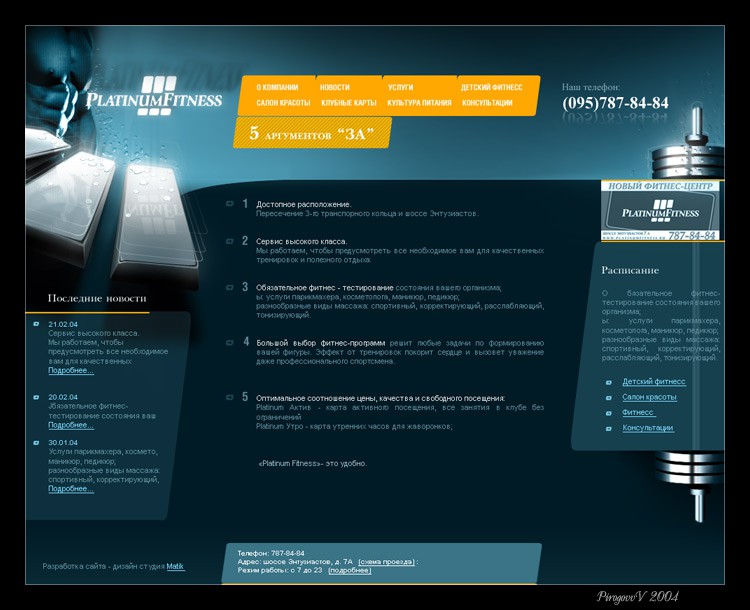
Task: Open Подробнее for the 30.01.04 news
Action: click(71, 489)
